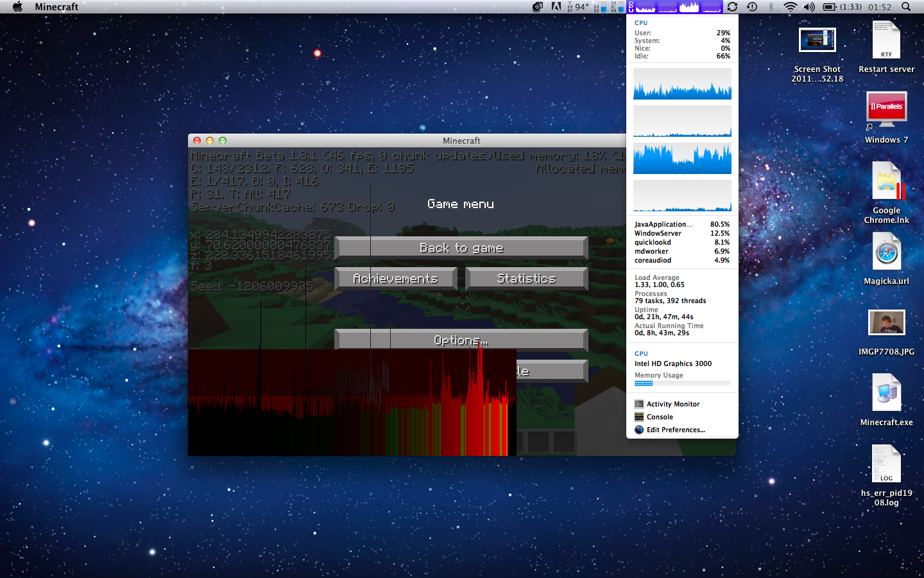
Task: Select Edit Preferences in iStat menu
Action: click(676, 430)
